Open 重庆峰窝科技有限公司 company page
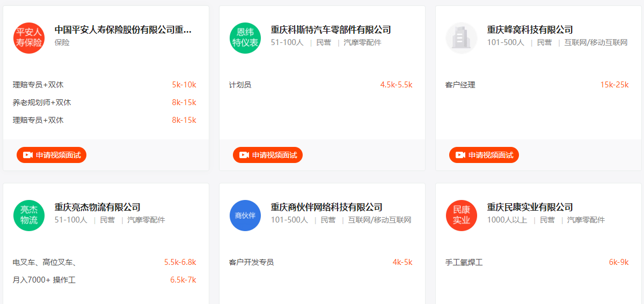Viewport: 644px width, 304px height. click(x=530, y=29)
